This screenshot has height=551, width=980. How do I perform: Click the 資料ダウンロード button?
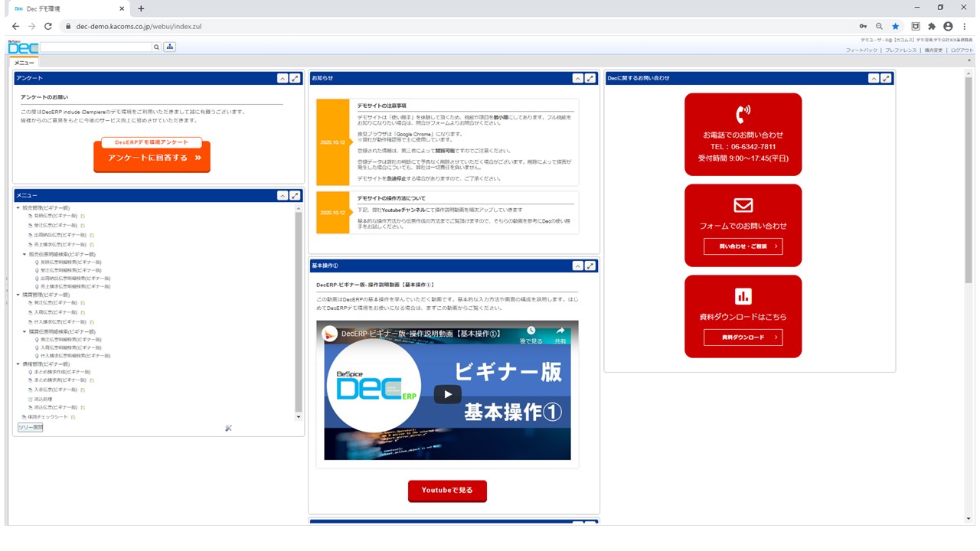743,337
